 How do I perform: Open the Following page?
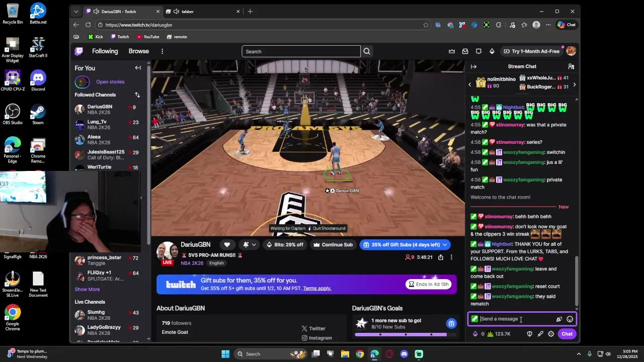point(105,51)
